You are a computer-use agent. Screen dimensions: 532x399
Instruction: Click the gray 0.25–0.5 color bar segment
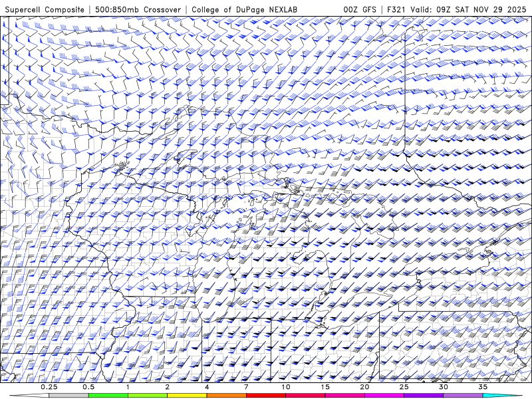coord(69,396)
